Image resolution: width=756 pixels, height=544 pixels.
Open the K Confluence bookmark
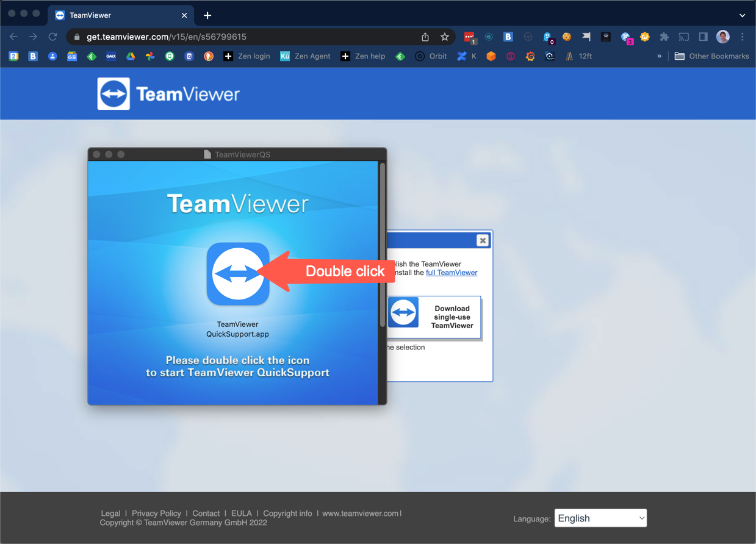467,56
